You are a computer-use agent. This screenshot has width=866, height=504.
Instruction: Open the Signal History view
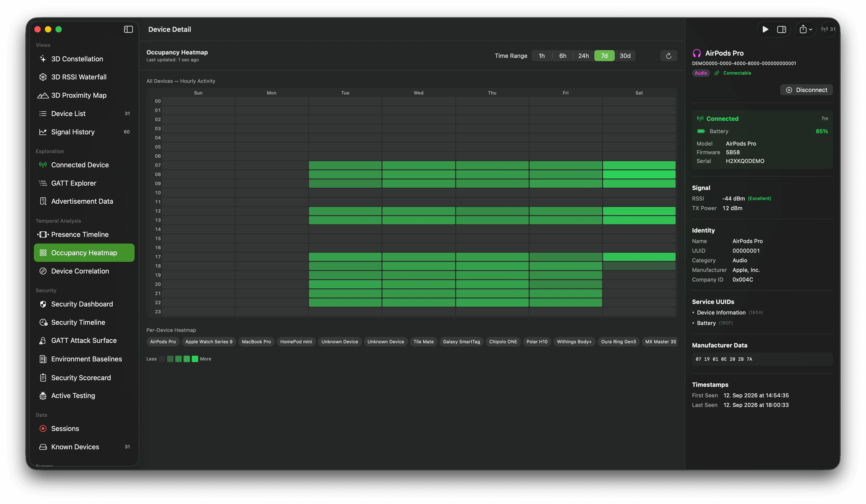coord(84,132)
